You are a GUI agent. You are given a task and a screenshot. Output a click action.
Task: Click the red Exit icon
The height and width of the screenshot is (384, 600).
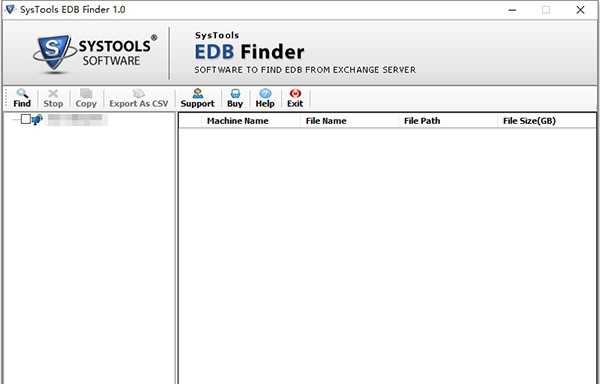[295, 93]
